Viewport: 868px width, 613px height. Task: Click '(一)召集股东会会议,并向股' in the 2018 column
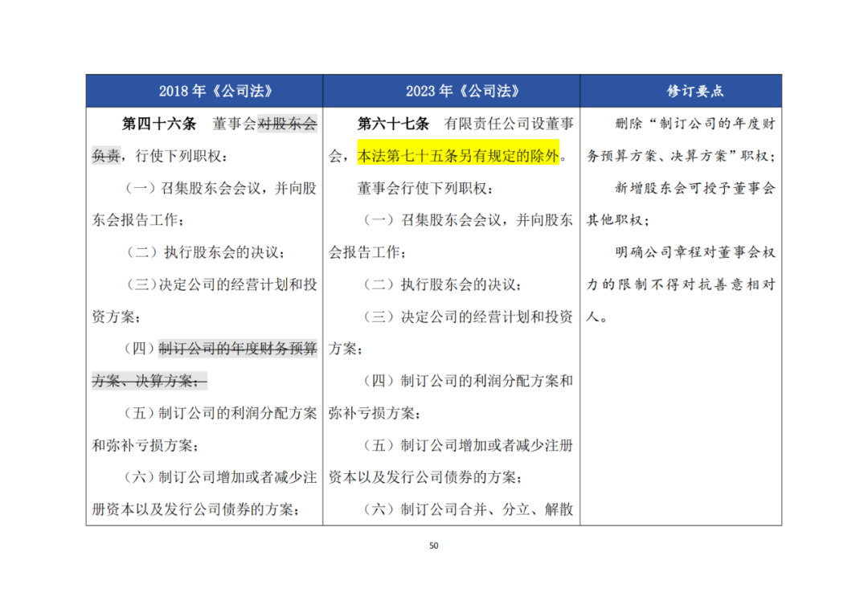[x=220, y=188]
